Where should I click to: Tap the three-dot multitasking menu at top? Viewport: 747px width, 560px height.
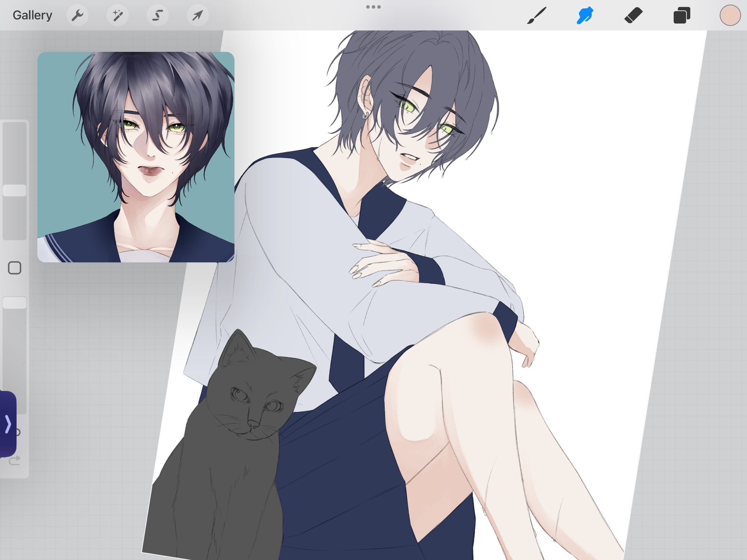tap(373, 7)
